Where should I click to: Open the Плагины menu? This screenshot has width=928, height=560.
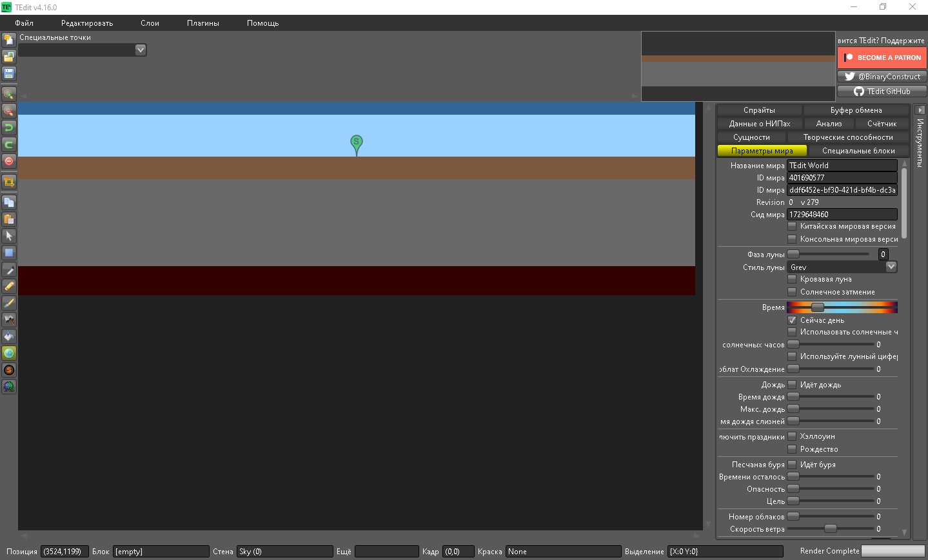[x=203, y=23]
